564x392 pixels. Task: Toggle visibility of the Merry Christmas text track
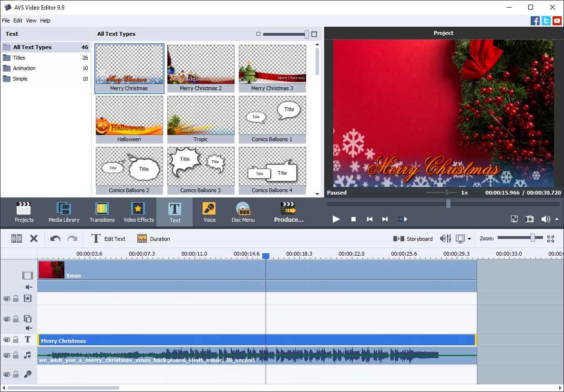7,340
